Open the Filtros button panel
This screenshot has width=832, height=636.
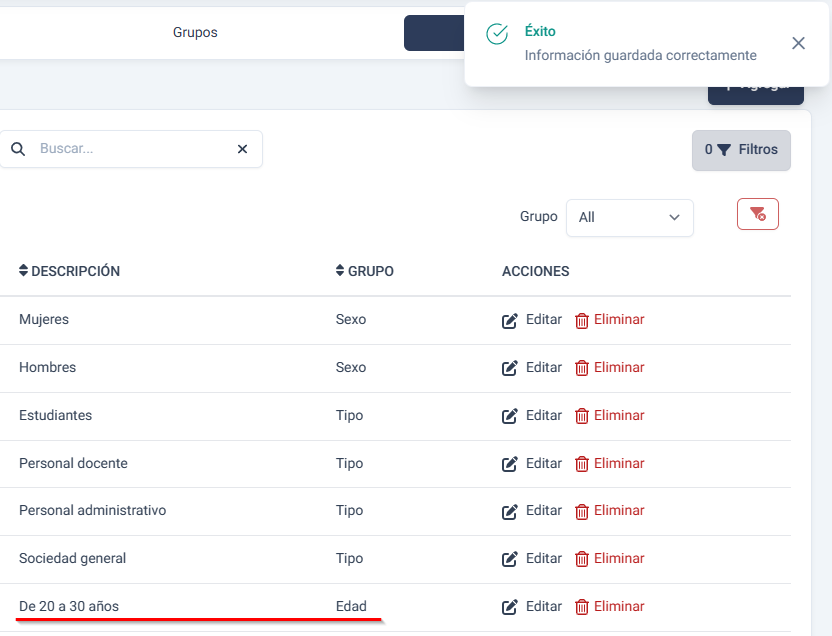tap(741, 150)
